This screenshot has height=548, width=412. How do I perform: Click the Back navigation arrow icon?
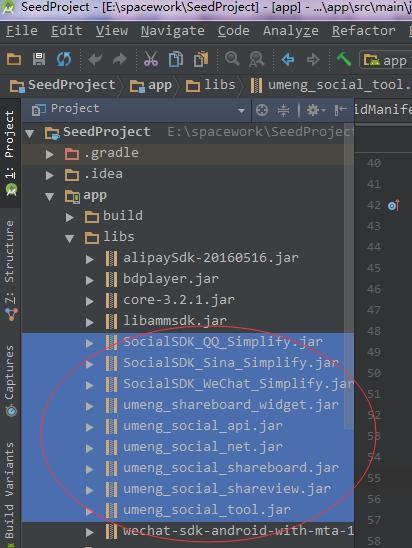288,59
